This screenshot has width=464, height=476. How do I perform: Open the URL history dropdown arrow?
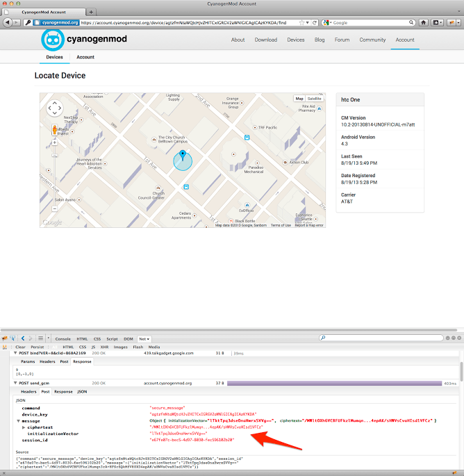308,22
